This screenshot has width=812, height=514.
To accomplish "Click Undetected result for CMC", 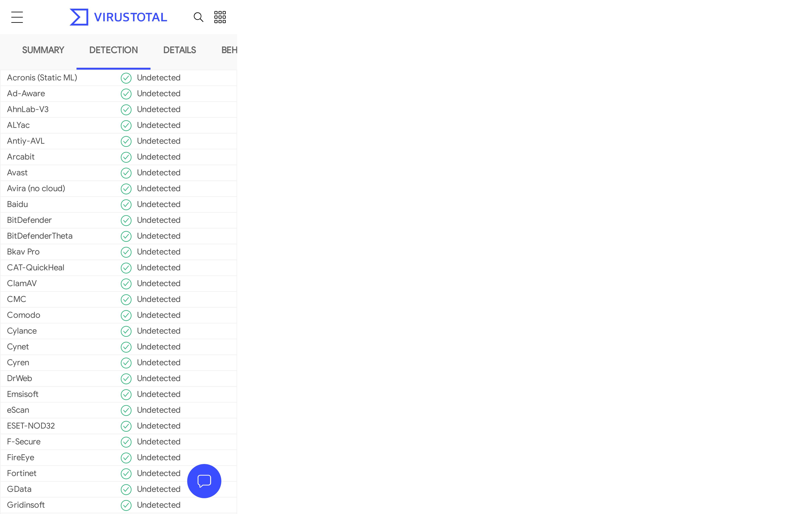I will tap(159, 299).
